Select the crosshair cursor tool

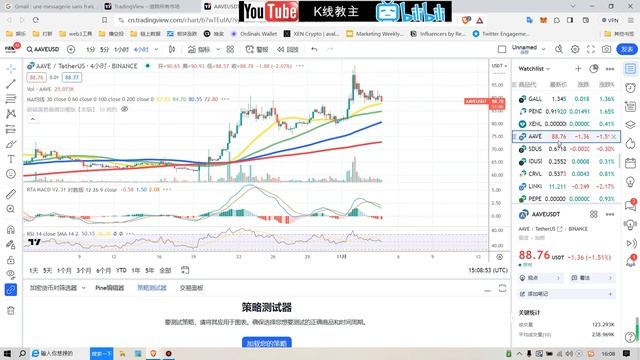point(11,68)
